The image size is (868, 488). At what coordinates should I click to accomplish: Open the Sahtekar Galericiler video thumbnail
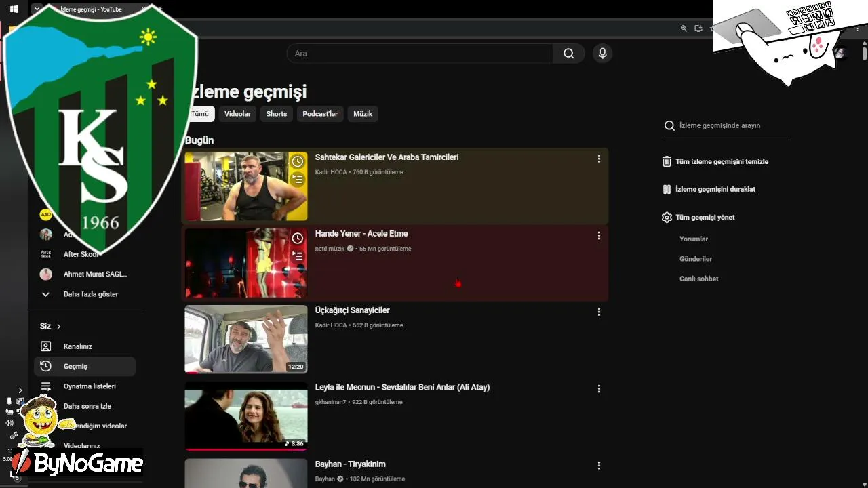(246, 186)
